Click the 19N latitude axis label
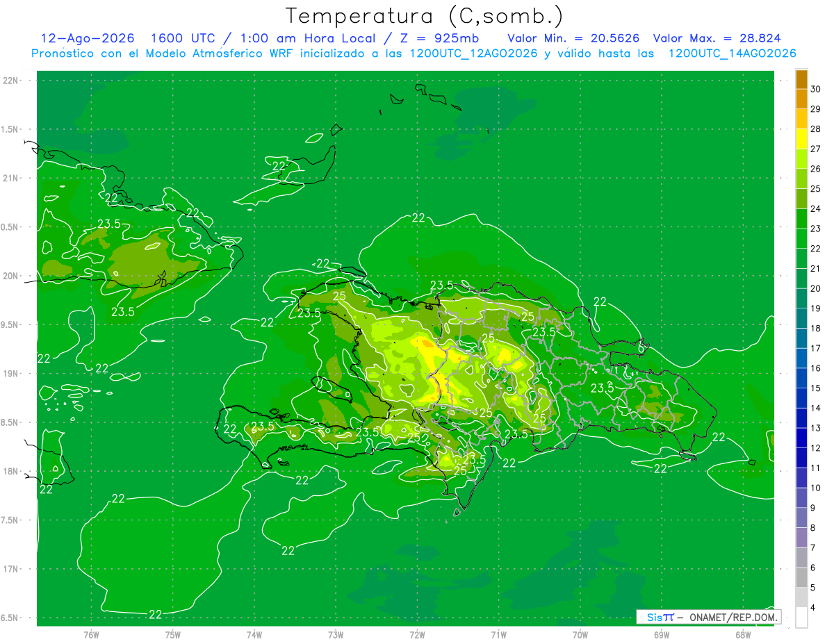 tap(11, 374)
